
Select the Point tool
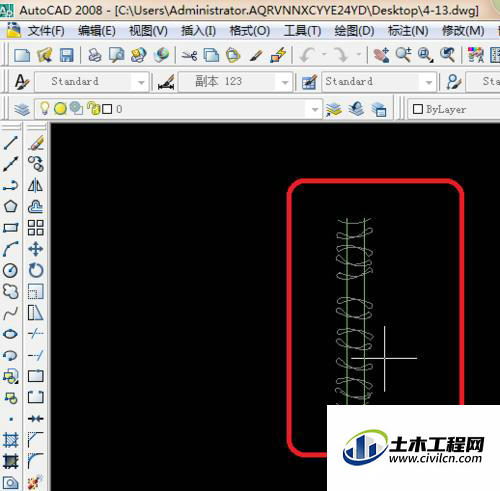click(11, 419)
